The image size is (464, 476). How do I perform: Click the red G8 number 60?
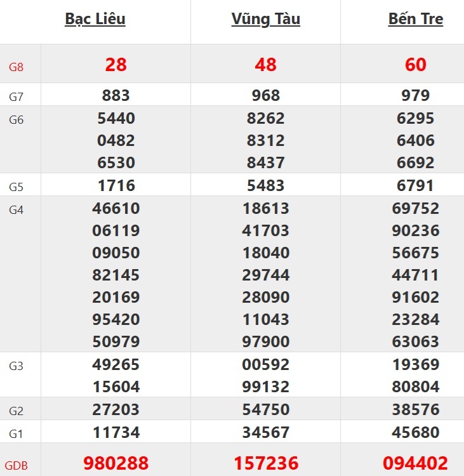(x=416, y=64)
